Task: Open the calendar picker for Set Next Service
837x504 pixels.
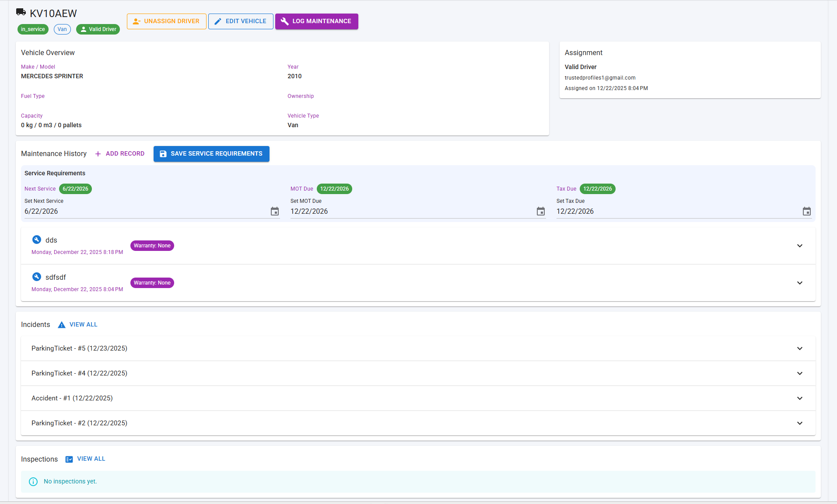Action: (275, 211)
